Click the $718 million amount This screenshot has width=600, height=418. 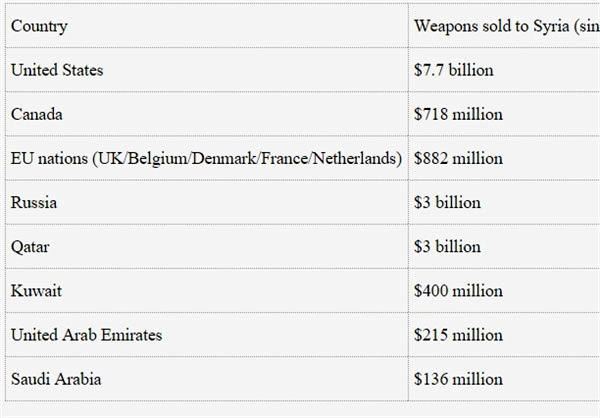point(458,115)
